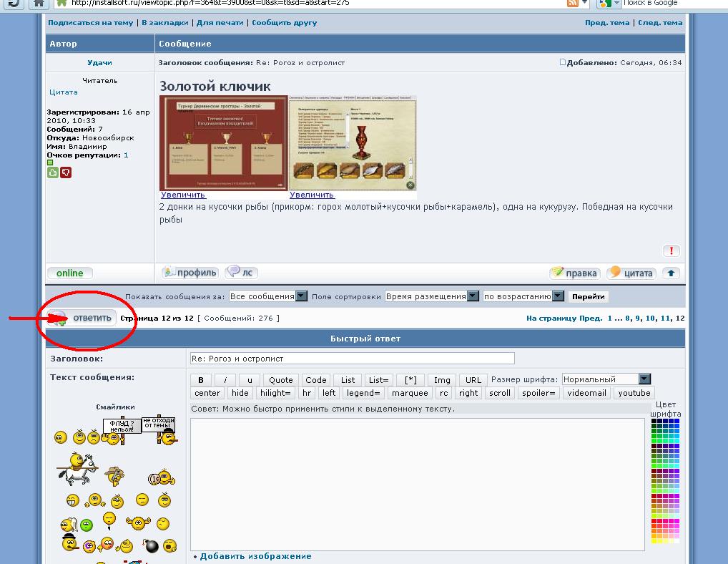Insert the horse-rider smiley
The width and height of the screenshot is (728, 564).
pyautogui.click(x=77, y=469)
